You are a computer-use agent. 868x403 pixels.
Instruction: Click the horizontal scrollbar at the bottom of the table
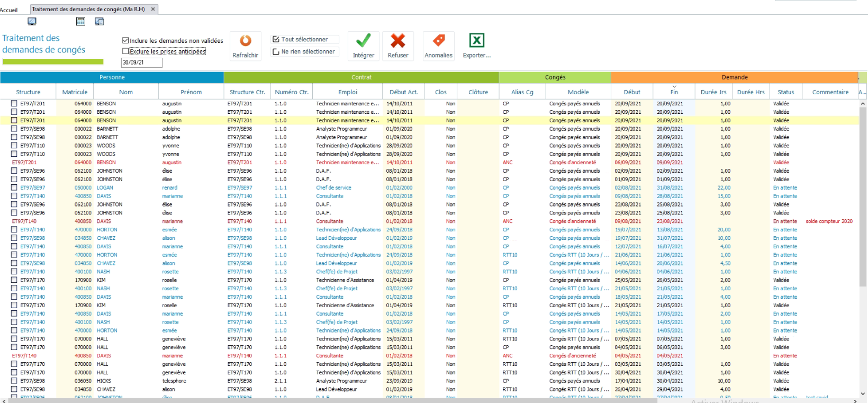(333, 401)
